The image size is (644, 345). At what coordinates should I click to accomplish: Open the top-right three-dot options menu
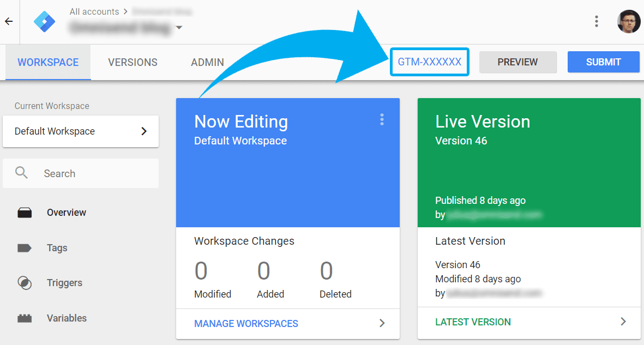[597, 21]
